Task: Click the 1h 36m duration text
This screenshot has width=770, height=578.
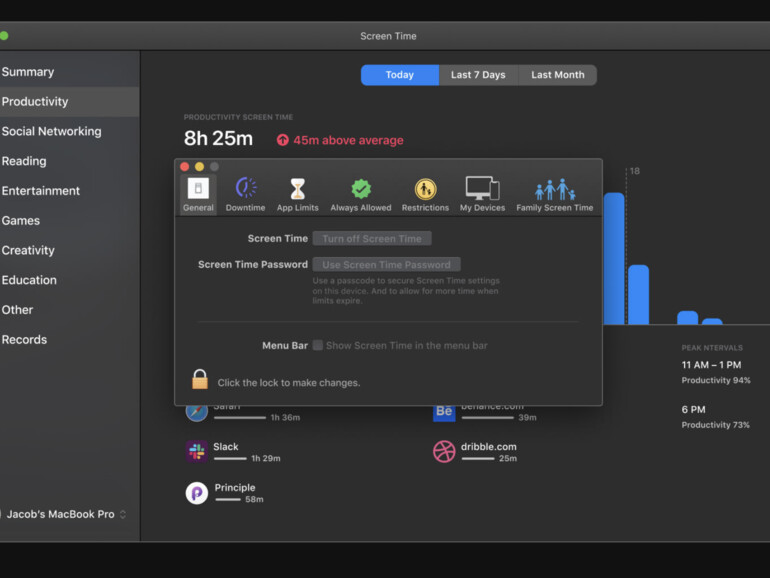Action: point(285,418)
